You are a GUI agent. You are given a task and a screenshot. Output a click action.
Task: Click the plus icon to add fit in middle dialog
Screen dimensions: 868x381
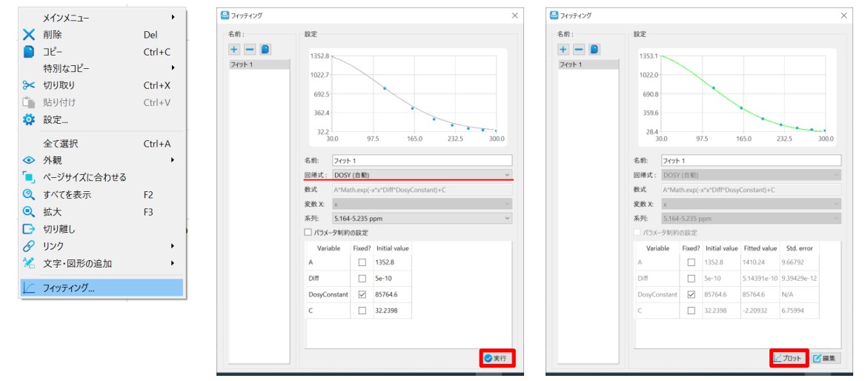(233, 49)
